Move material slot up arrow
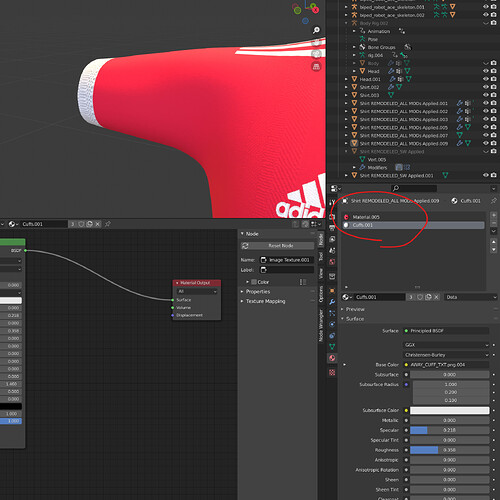This screenshot has width=500, height=500. 494,241
